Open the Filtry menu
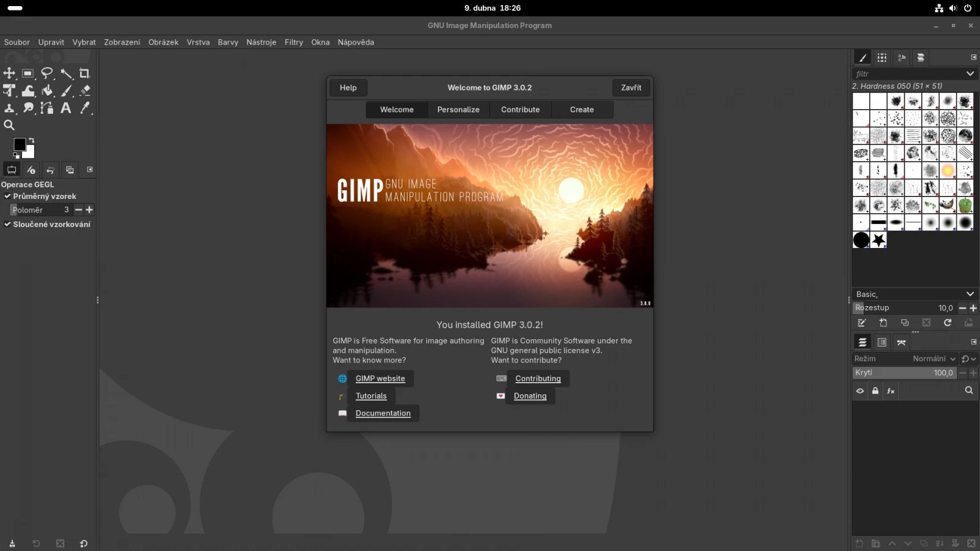The width and height of the screenshot is (980, 551). pos(294,42)
